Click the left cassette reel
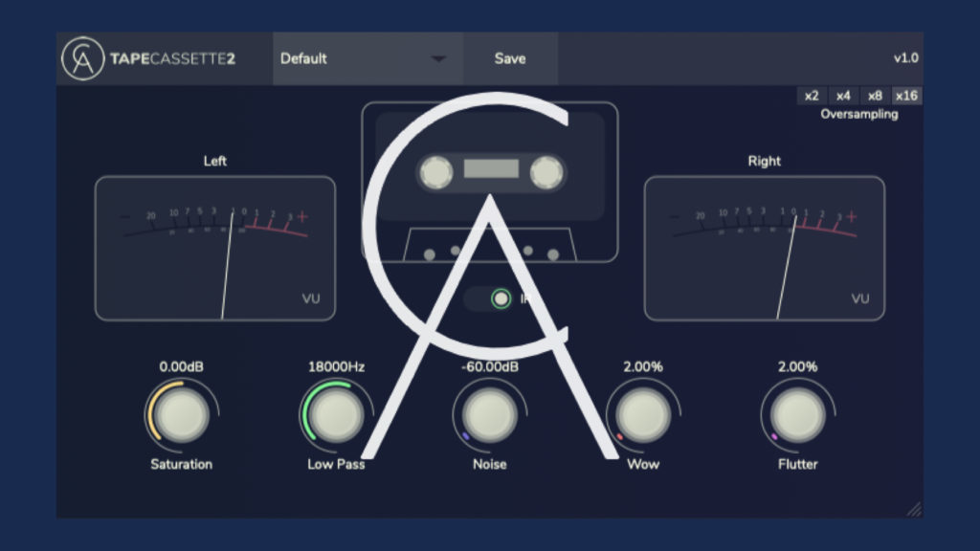 click(435, 172)
